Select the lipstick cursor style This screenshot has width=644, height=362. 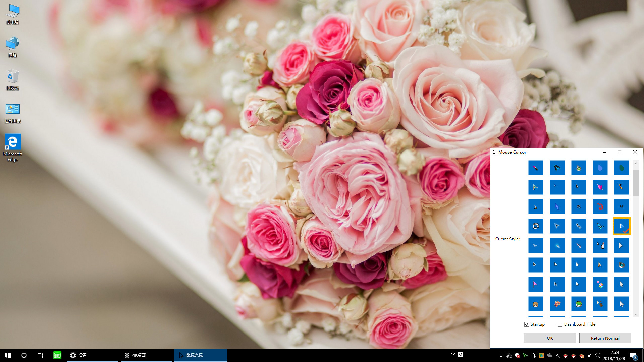(x=536, y=168)
